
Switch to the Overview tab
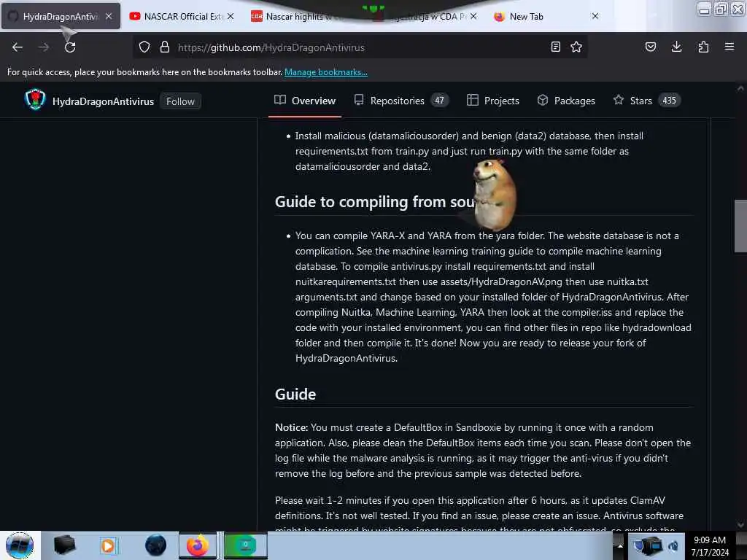point(305,101)
